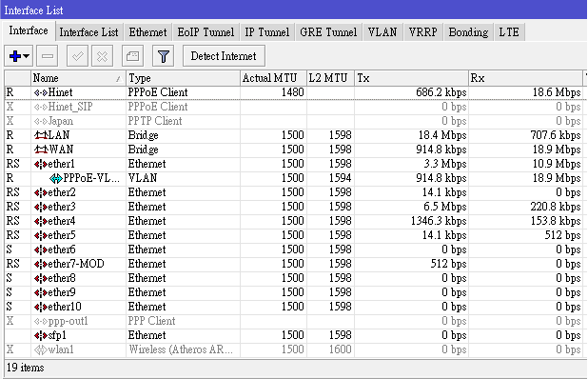
Task: Click the Japan PPTP client icon
Action: pos(41,121)
